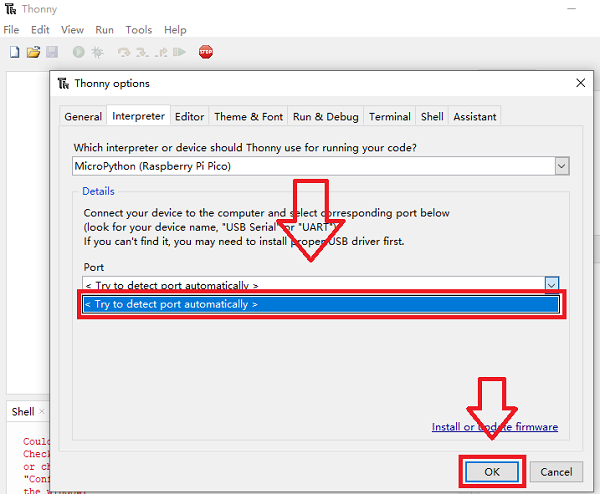Open the View menu
The width and height of the screenshot is (600, 494).
[x=72, y=30]
